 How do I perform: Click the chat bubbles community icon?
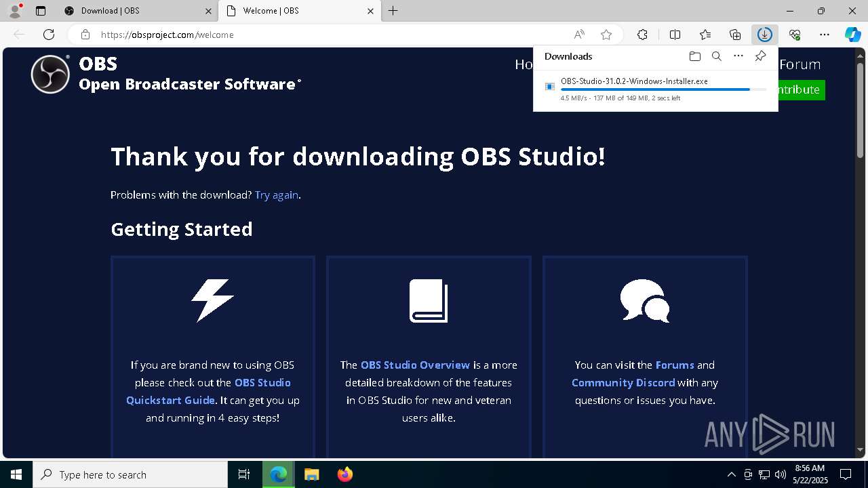(x=645, y=300)
